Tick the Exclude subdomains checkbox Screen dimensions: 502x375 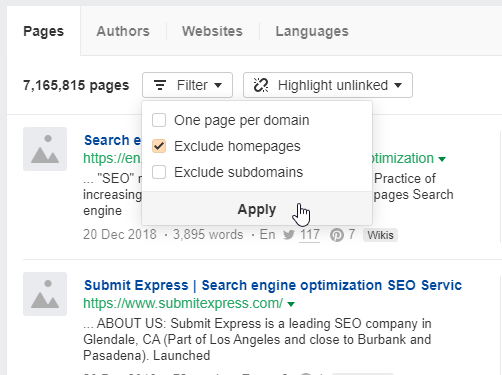coord(159,172)
